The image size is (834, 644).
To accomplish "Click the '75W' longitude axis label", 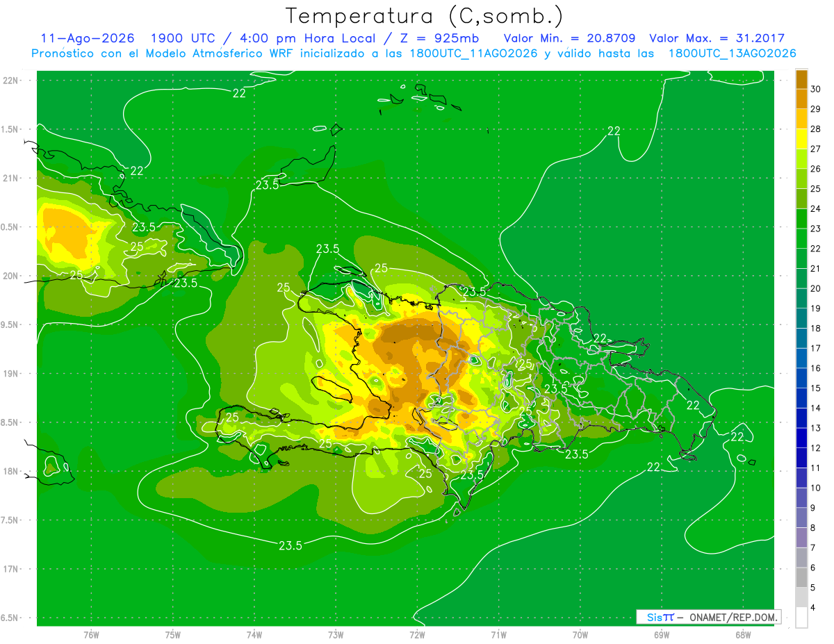I will [x=173, y=635].
